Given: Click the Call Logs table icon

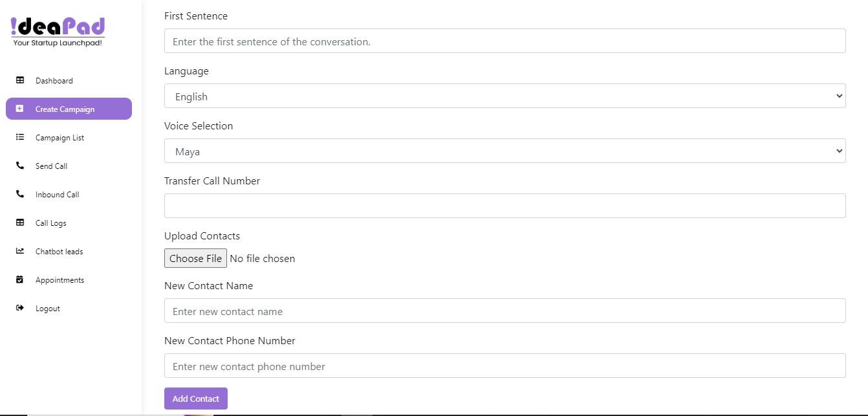Looking at the screenshot, I should pyautogui.click(x=20, y=223).
